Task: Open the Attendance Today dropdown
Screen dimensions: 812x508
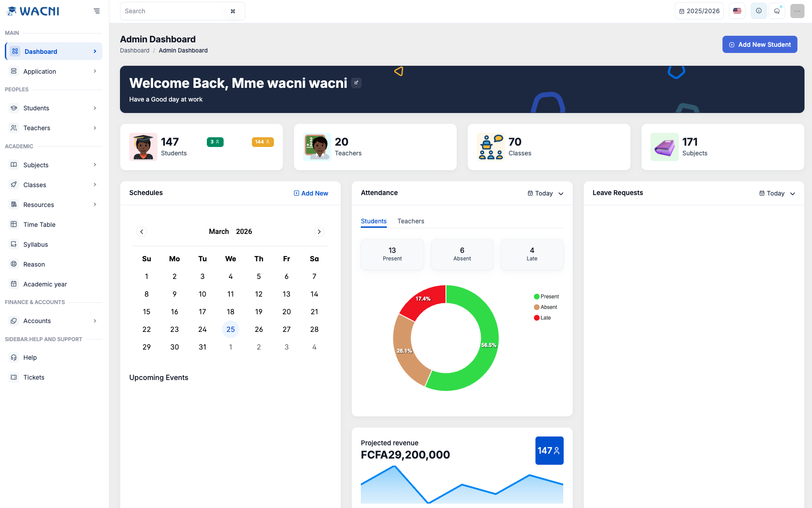Action: point(545,193)
